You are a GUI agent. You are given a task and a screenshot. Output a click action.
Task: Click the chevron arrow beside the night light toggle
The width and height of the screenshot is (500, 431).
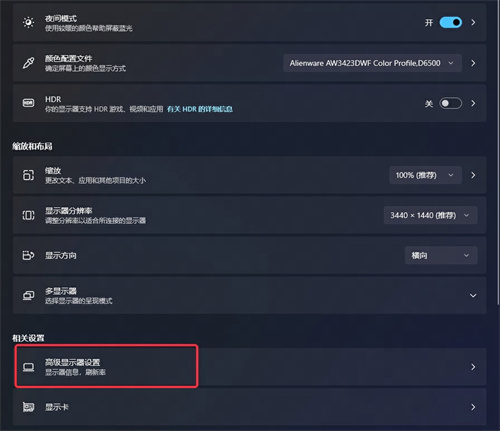point(473,23)
